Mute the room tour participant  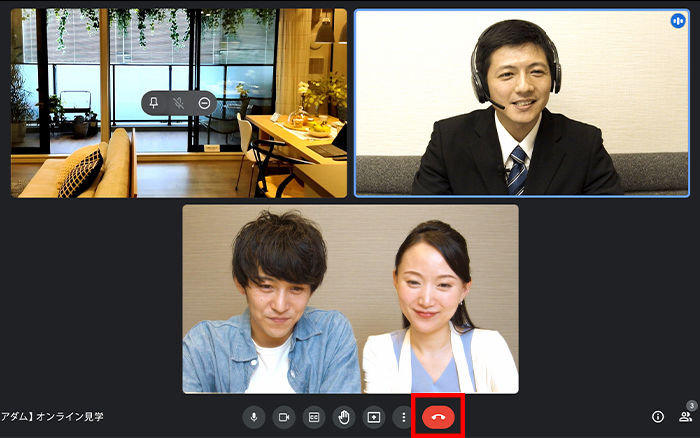click(x=179, y=103)
